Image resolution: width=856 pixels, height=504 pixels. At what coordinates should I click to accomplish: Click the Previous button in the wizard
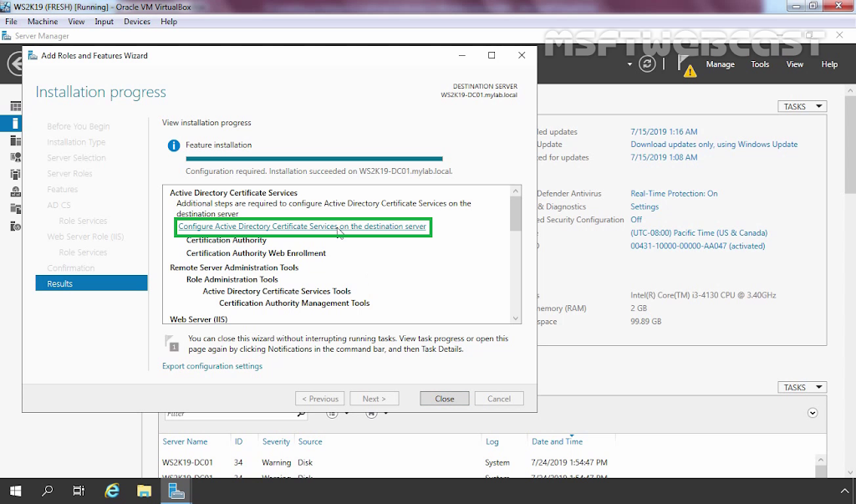(x=320, y=399)
